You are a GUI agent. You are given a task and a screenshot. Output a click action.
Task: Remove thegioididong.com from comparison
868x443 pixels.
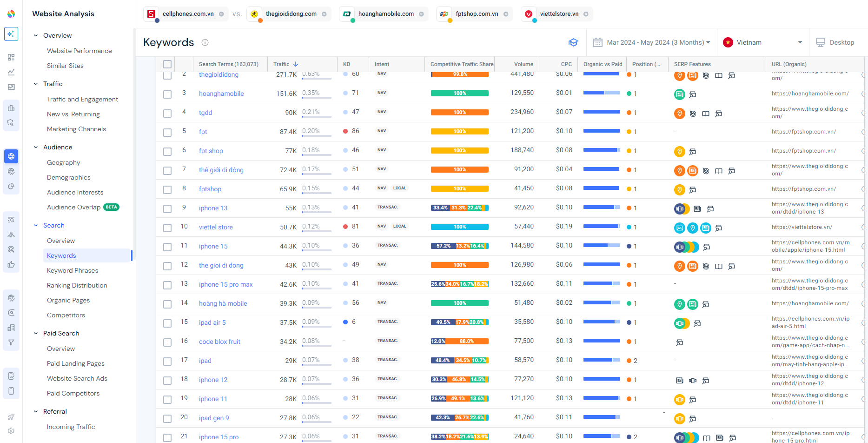coord(324,14)
